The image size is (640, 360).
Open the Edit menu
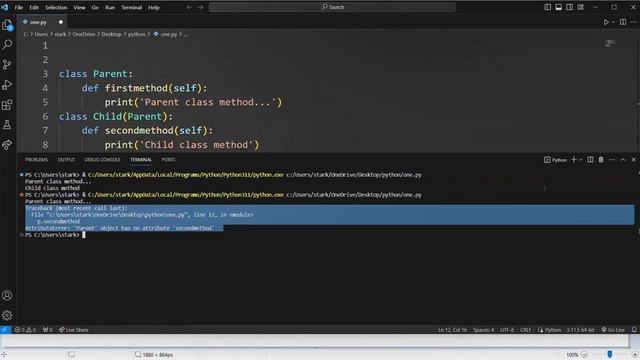coord(34,7)
